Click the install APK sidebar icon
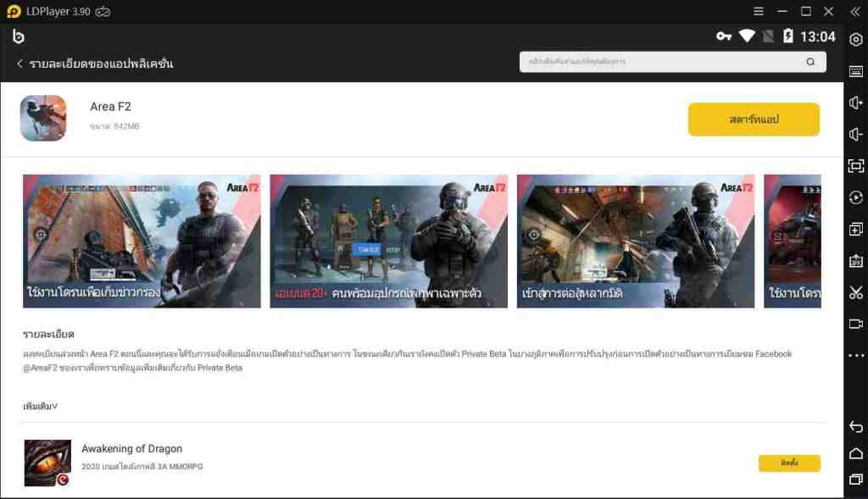The image size is (868, 499). click(x=856, y=261)
